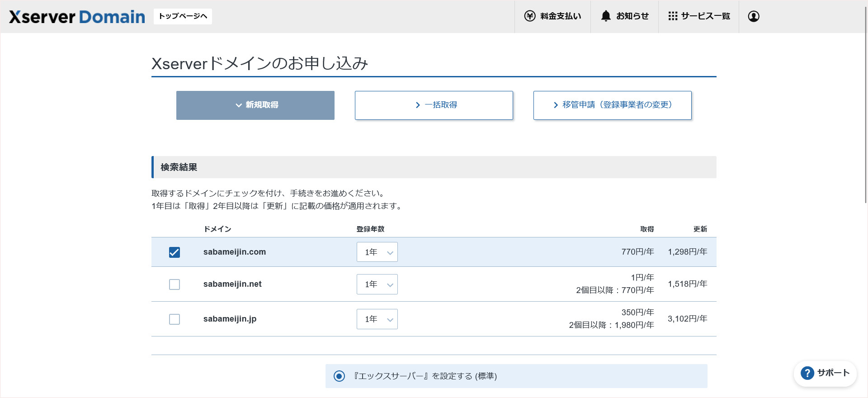Open サービス一覧 services menu
Image resolution: width=868 pixels, height=398 pixels.
coord(699,16)
